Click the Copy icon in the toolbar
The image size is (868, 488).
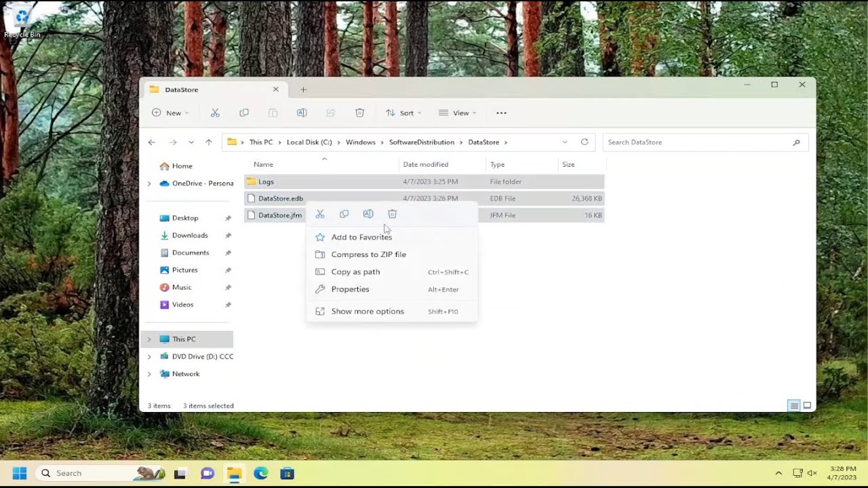coord(244,113)
